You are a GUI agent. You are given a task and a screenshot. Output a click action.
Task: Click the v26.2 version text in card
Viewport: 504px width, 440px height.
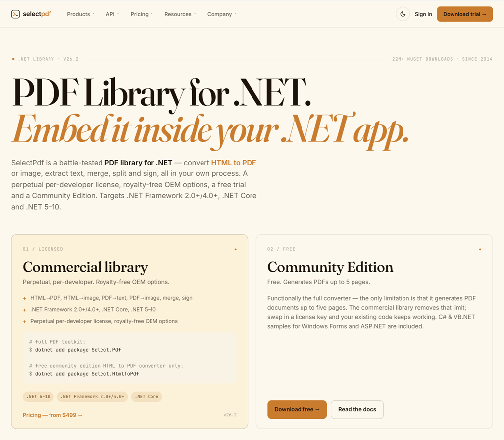230,415
